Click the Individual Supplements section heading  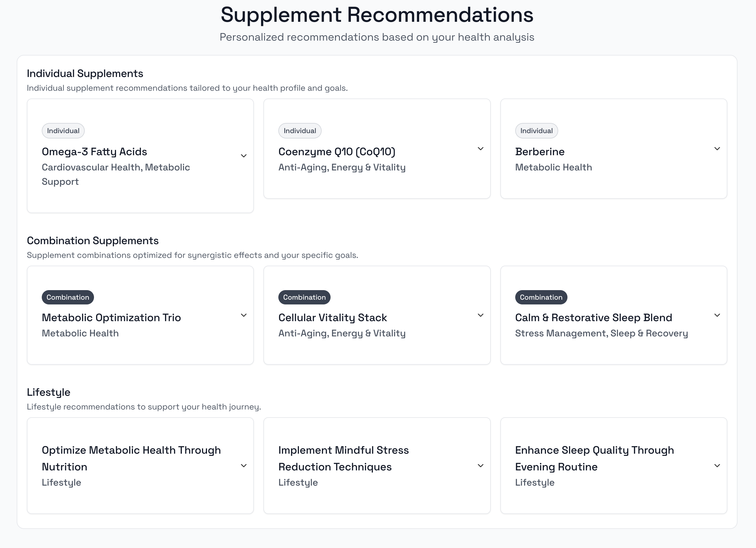click(85, 73)
